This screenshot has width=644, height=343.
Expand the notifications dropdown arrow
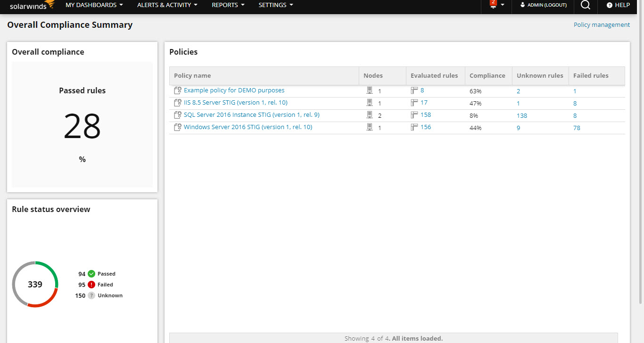[x=503, y=5]
